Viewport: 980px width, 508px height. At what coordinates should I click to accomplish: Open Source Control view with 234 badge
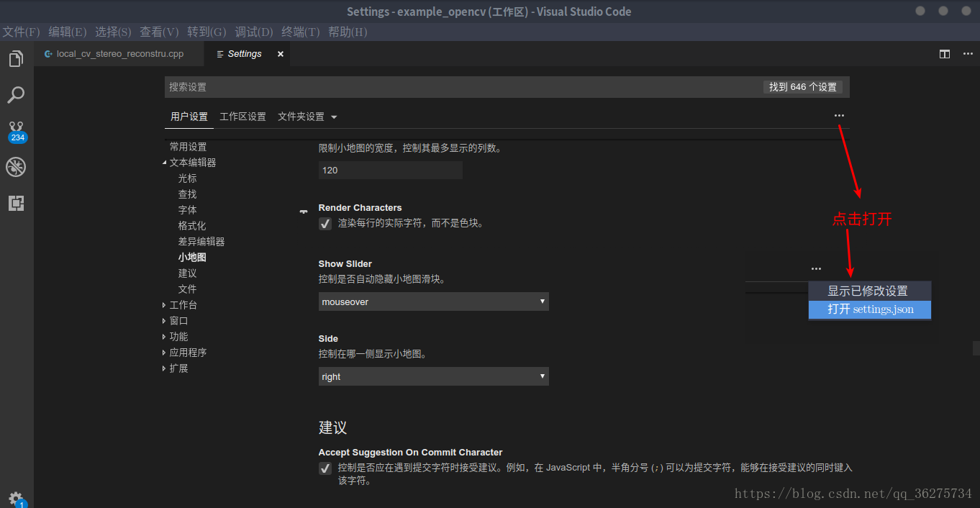17,132
